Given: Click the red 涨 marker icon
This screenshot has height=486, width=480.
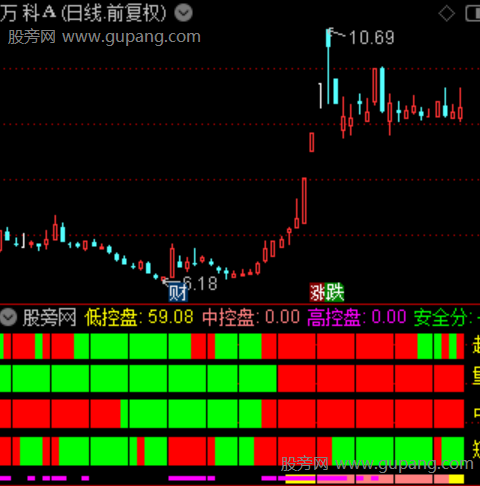Looking at the screenshot, I should click(x=318, y=292).
